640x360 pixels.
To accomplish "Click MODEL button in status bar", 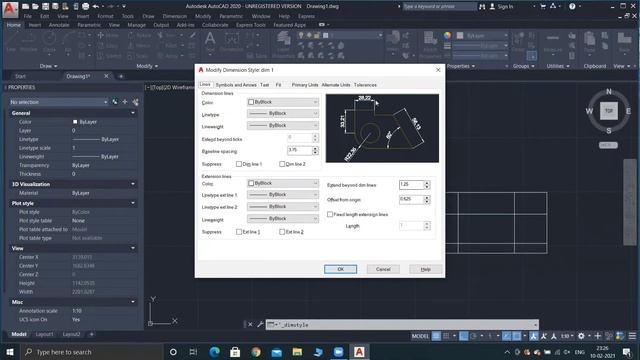I will pos(420,336).
